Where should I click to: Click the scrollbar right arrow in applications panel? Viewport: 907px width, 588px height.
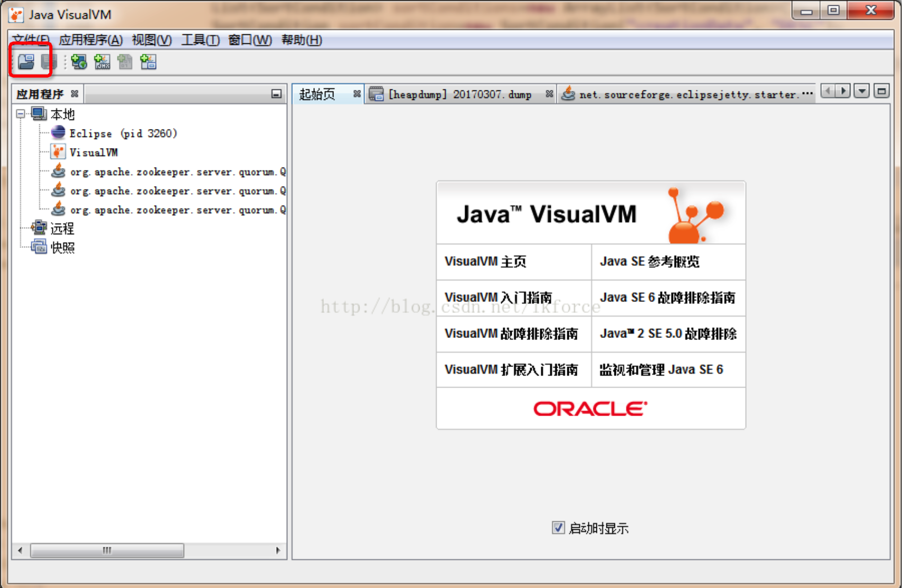pyautogui.click(x=278, y=550)
